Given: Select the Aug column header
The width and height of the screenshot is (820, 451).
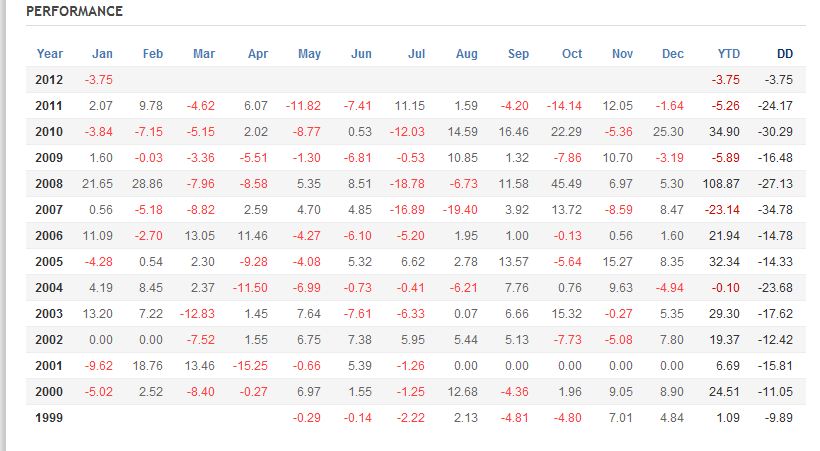Looking at the screenshot, I should (466, 54).
